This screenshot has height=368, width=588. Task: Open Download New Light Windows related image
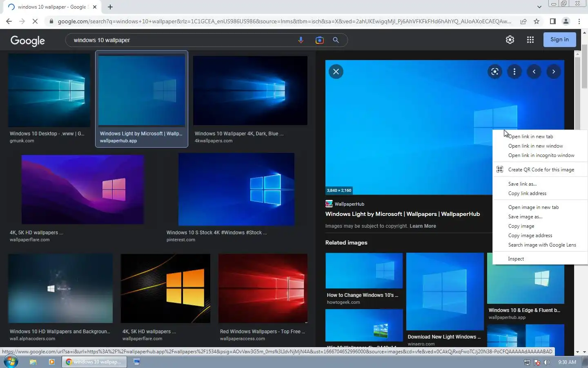coord(445,292)
